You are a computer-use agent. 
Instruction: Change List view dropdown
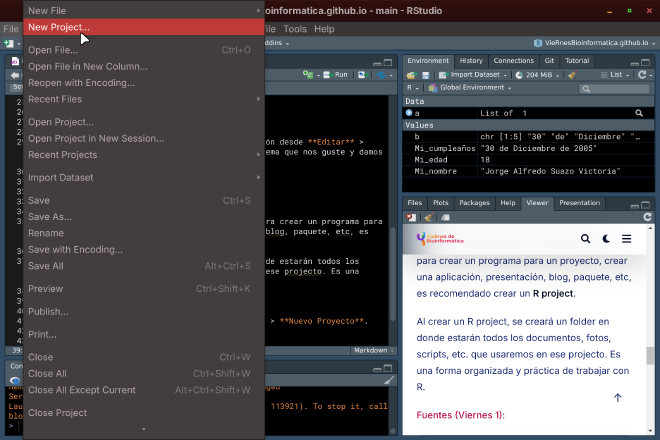[615, 75]
